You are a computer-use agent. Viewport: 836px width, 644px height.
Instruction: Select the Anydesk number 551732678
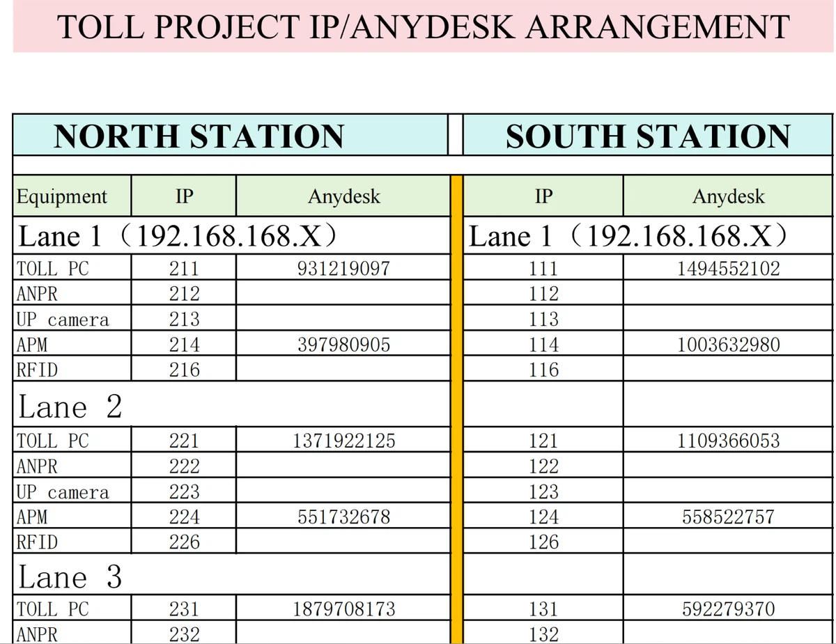343,517
